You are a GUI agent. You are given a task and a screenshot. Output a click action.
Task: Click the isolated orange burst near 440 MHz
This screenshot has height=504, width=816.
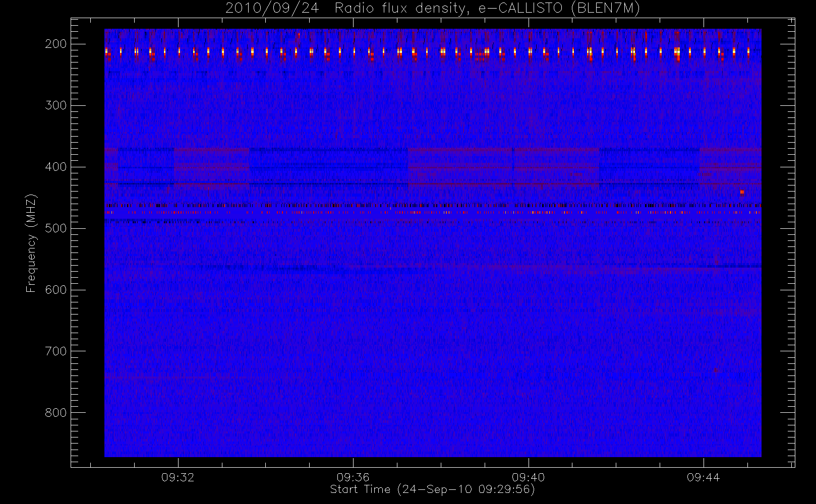point(742,192)
